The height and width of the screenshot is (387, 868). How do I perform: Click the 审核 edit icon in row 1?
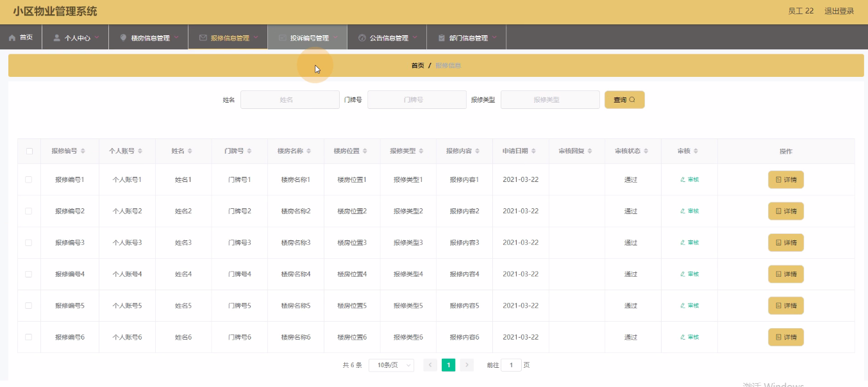point(683,179)
